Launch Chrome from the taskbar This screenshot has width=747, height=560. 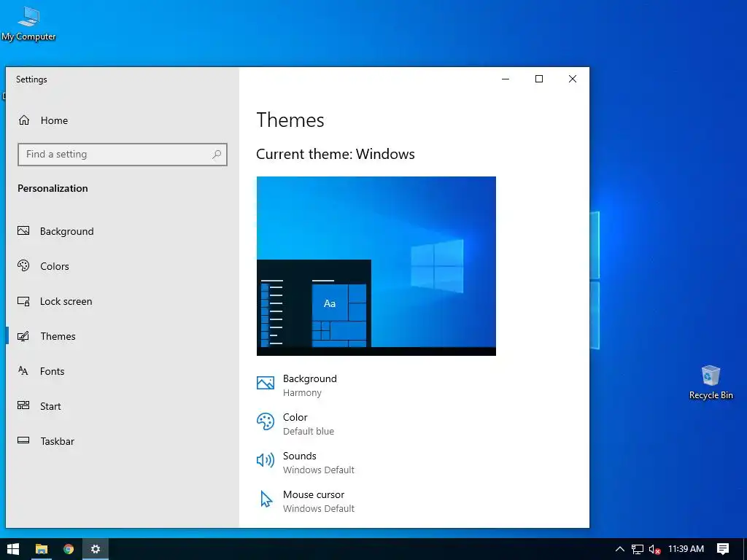(x=69, y=549)
